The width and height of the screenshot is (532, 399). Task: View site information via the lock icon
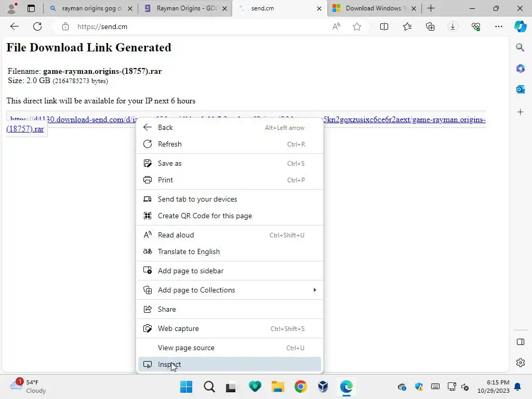pos(65,26)
